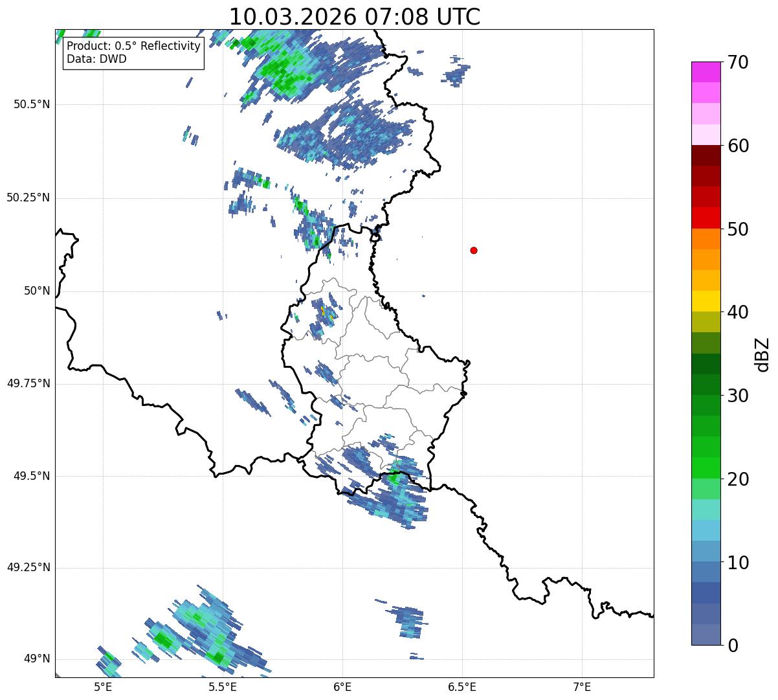Pick the bright red colorbar segment above 50
This screenshot has width=778, height=700.
[x=706, y=218]
